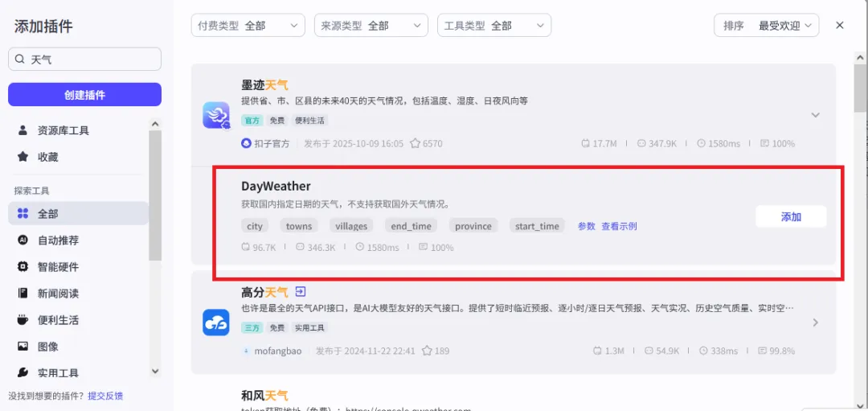Viewport: 868px width, 411px height.
Task: Click 添加 button for DayWeather
Action: (x=791, y=216)
